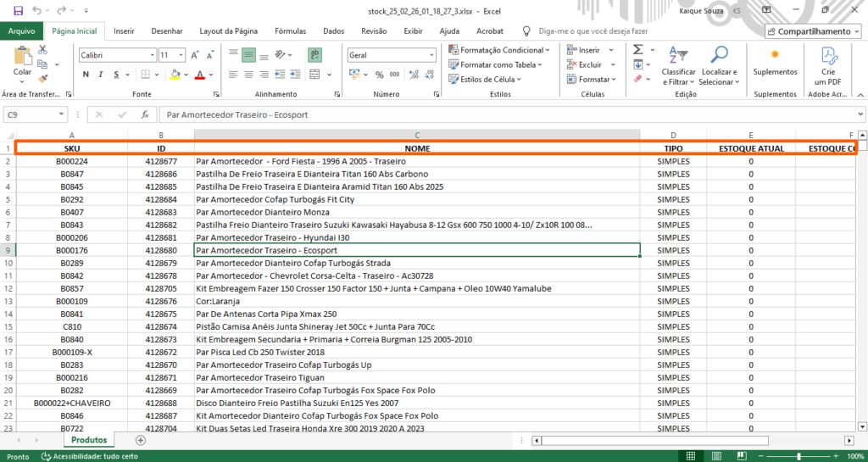Open the Inserir ribbon tab
This screenshot has width=868, height=462.
click(124, 31)
